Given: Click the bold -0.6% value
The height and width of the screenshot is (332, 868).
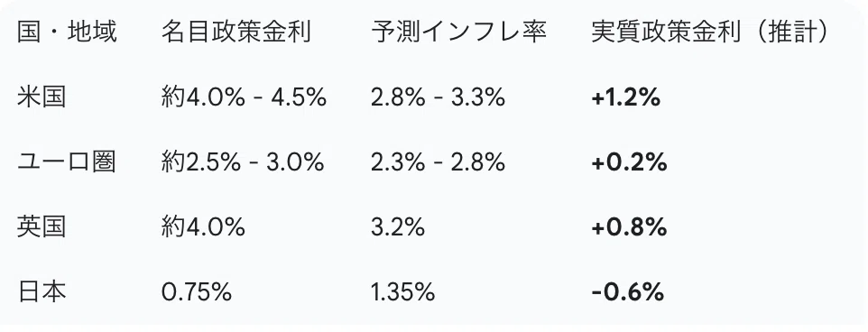Looking at the screenshot, I should pyautogui.click(x=627, y=292).
